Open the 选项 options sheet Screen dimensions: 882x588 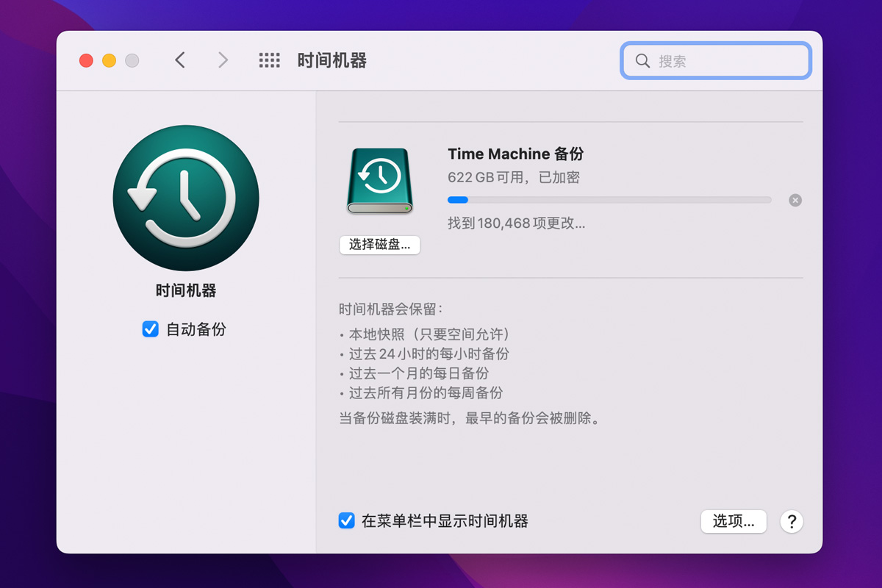734,521
